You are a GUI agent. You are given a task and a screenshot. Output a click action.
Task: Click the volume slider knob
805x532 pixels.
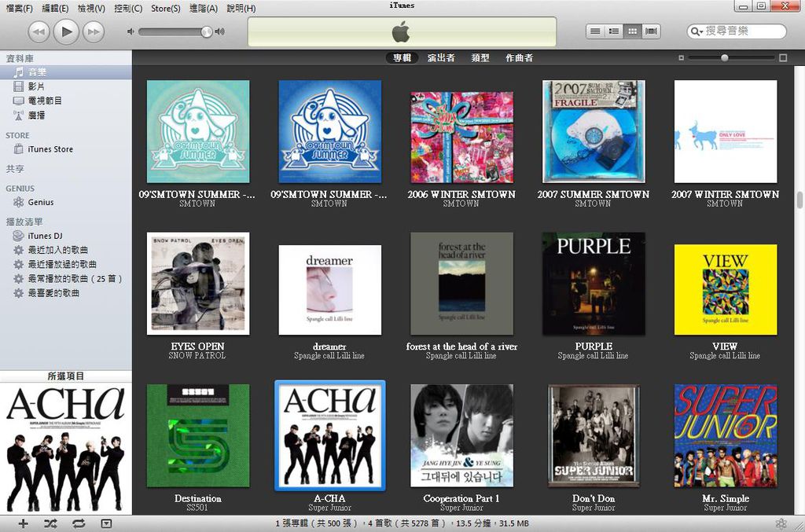coord(206,31)
